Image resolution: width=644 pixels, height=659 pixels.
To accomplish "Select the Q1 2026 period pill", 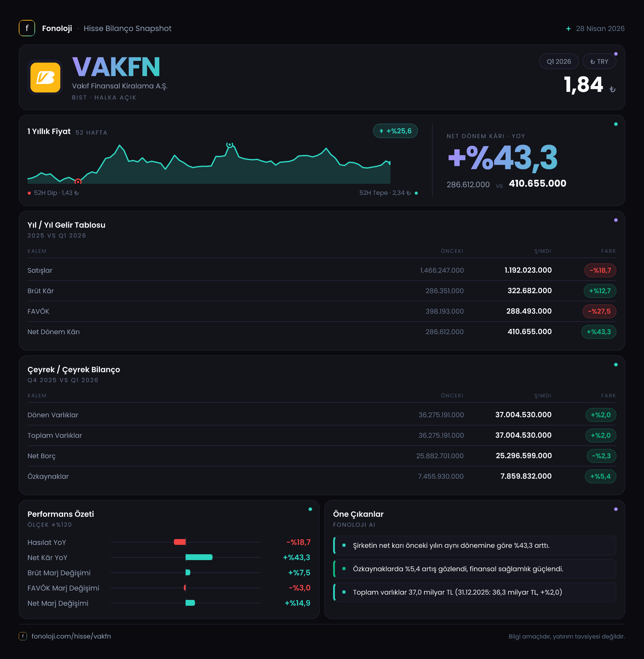I will point(559,61).
